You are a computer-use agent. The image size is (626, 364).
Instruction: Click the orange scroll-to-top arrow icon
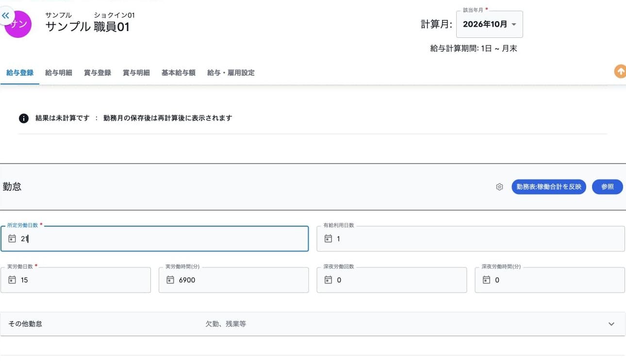pyautogui.click(x=620, y=71)
